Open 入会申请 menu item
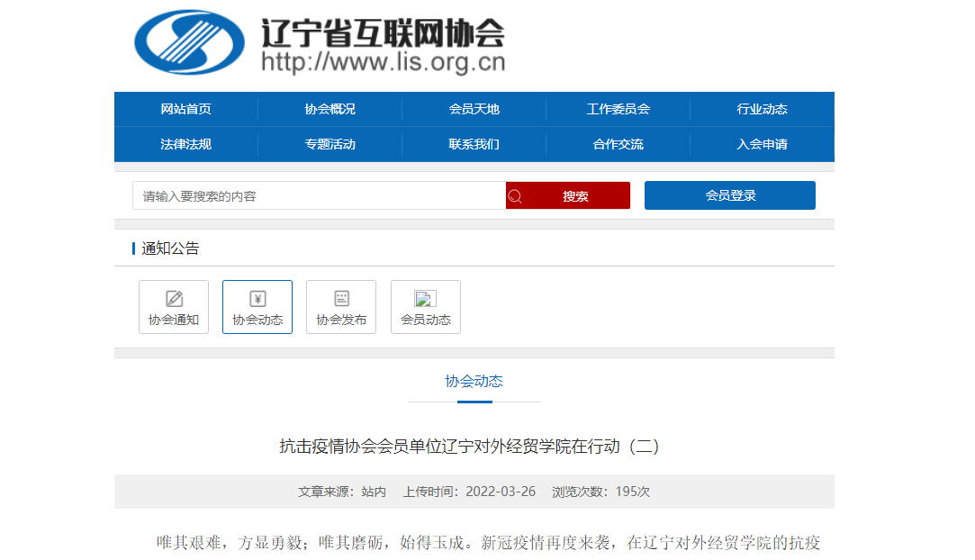The image size is (975, 560). [x=762, y=144]
